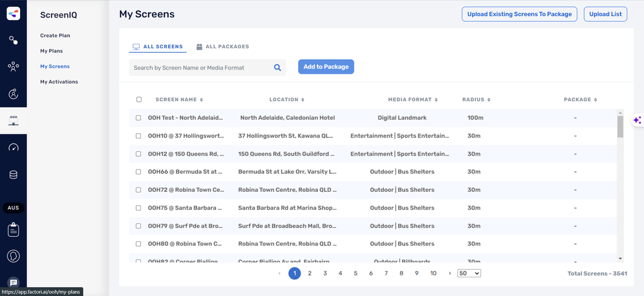The width and height of the screenshot is (644, 296).
Task: Open the support headset icon in sidebar
Action: coord(13,256)
